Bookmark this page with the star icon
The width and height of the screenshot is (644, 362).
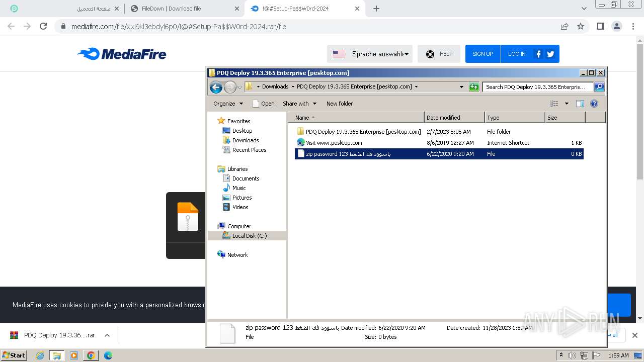pos(581,26)
